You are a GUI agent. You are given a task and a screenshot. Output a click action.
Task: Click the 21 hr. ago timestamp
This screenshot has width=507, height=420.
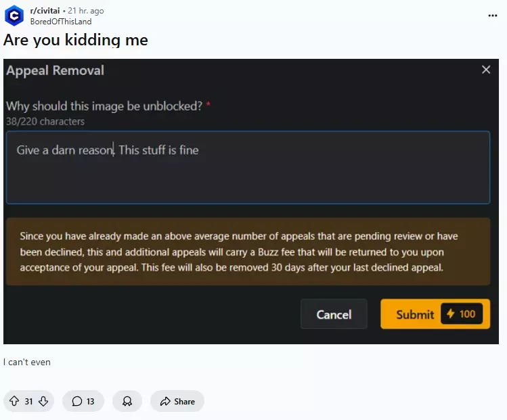pos(86,11)
